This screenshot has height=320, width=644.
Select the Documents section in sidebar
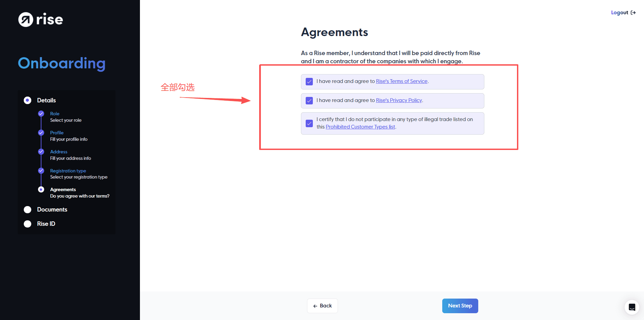point(52,209)
